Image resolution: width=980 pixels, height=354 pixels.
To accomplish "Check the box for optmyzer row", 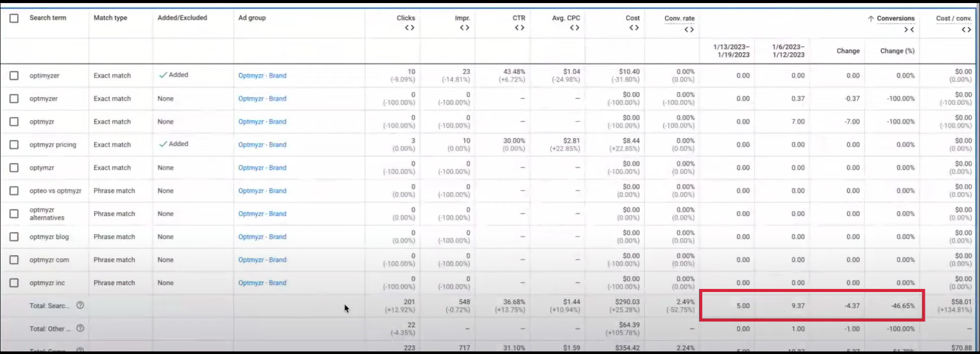I will 14,98.
